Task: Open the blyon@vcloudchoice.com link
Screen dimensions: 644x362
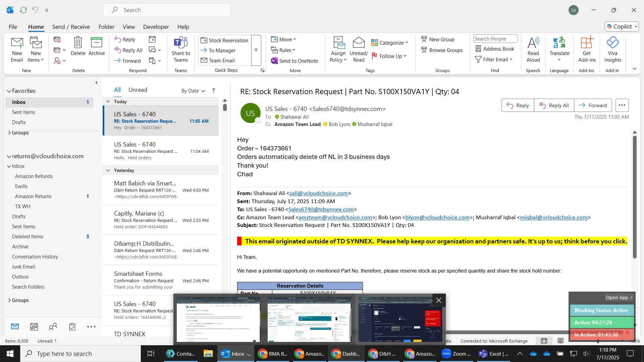Action: 437,217
